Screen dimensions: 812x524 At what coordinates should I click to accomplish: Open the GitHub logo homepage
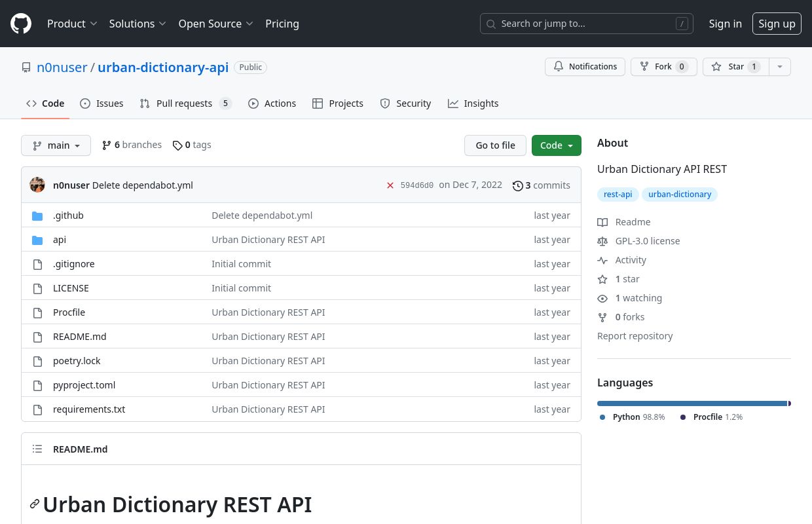(21, 24)
